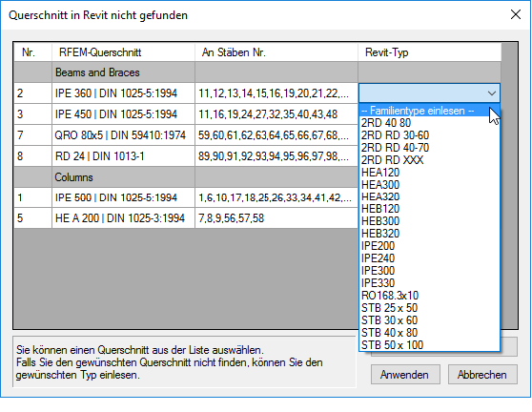Click the RFEM-Querschnitt column header
This screenshot has width=532, height=412.
pyautogui.click(x=124, y=52)
